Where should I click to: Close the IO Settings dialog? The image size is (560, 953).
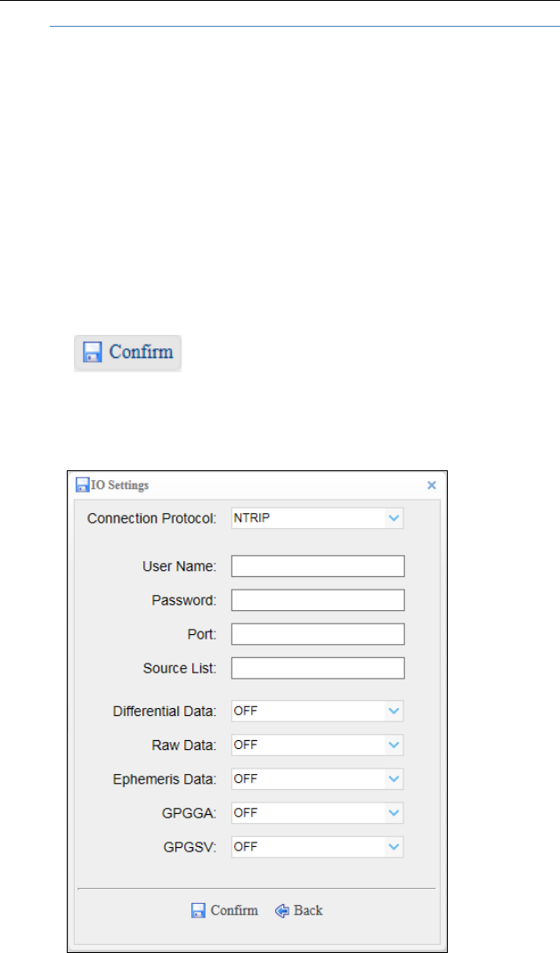coord(432,485)
